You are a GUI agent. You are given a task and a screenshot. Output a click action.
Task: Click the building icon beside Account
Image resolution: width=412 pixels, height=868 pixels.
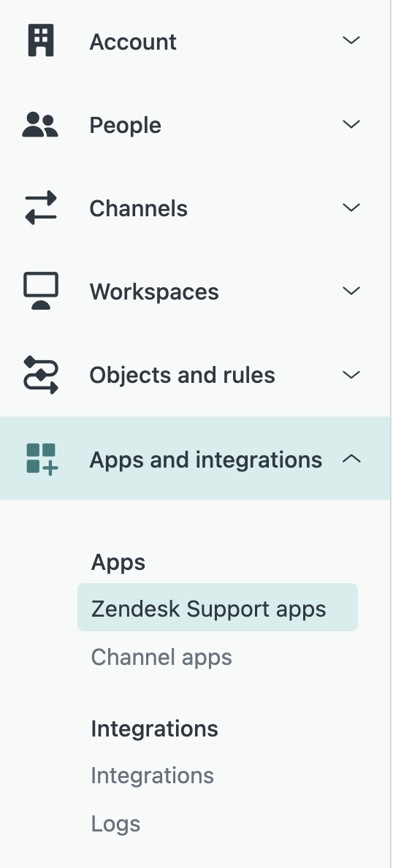(x=41, y=40)
